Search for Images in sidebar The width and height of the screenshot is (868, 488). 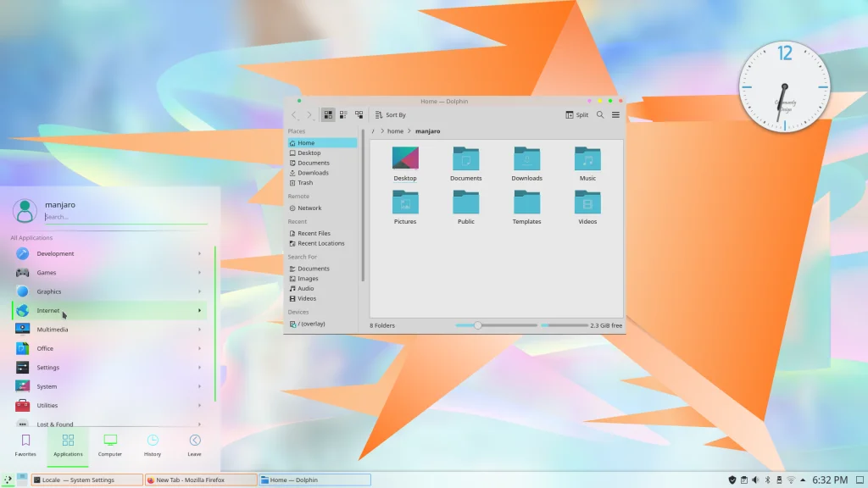pyautogui.click(x=322, y=278)
